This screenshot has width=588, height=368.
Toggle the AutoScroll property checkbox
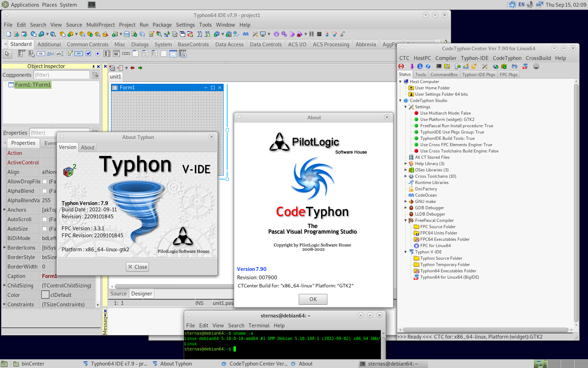tap(45, 219)
